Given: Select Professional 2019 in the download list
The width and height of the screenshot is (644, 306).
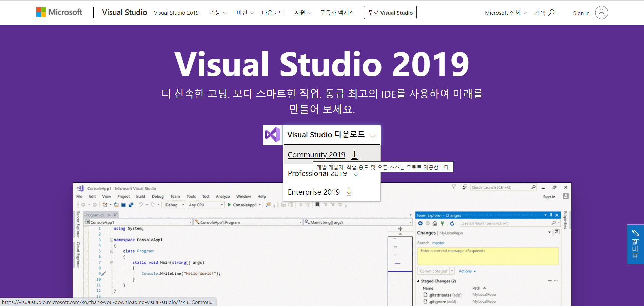Looking at the screenshot, I should click(317, 174).
